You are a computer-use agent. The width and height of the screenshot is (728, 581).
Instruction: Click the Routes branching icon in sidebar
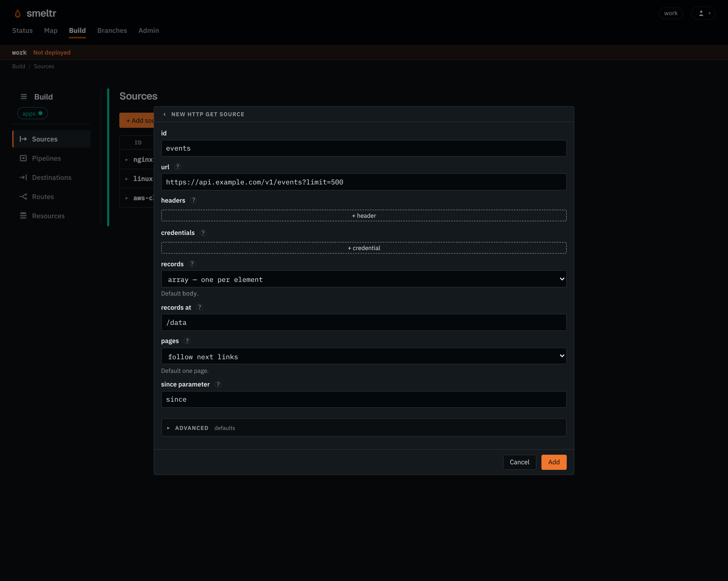[x=23, y=197]
